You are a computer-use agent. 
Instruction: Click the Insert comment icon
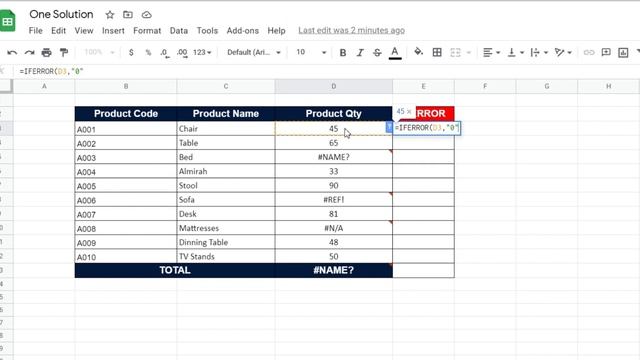[x=606, y=52]
